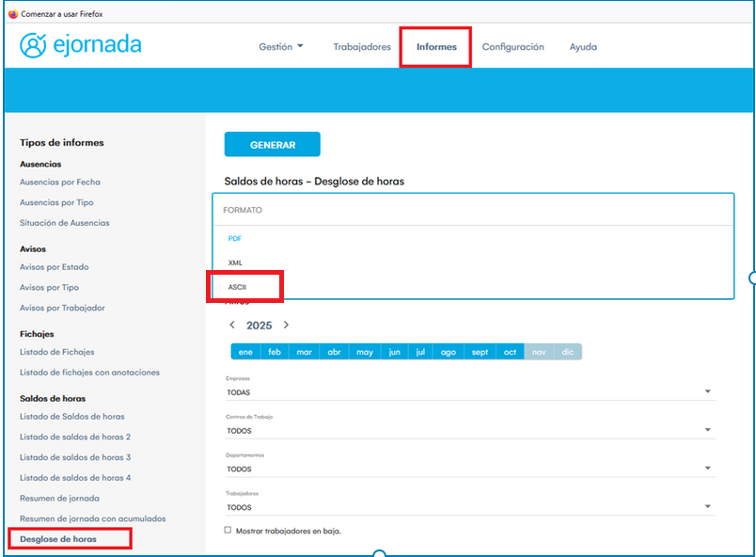Open the Trabajadores filter dropdown
This screenshot has width=756, height=557.
(707, 507)
